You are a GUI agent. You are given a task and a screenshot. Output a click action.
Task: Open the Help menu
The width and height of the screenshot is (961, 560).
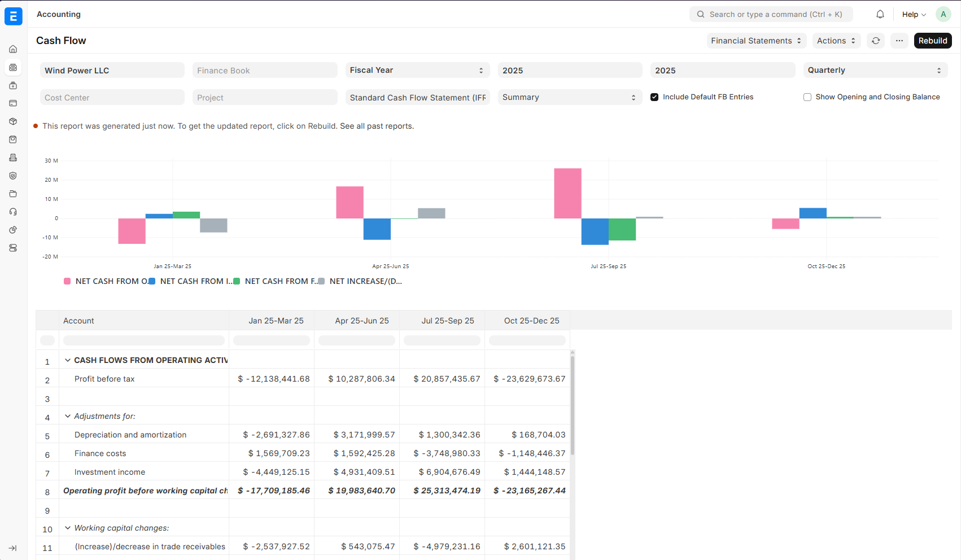pos(913,15)
